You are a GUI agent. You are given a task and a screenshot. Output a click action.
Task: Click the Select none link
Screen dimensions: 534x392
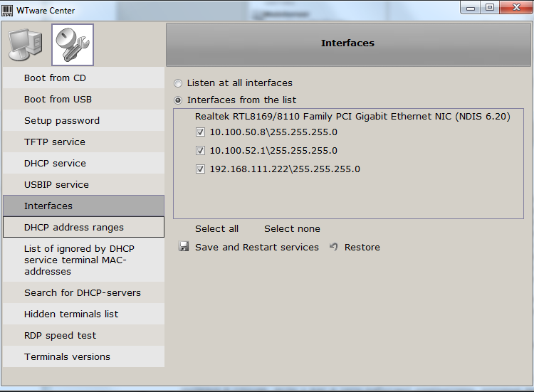pyautogui.click(x=292, y=229)
